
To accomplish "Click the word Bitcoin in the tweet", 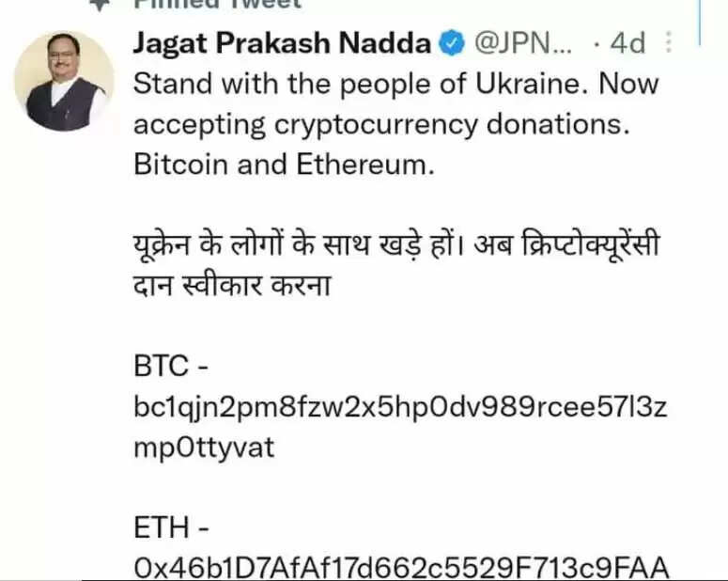I will point(180,165).
